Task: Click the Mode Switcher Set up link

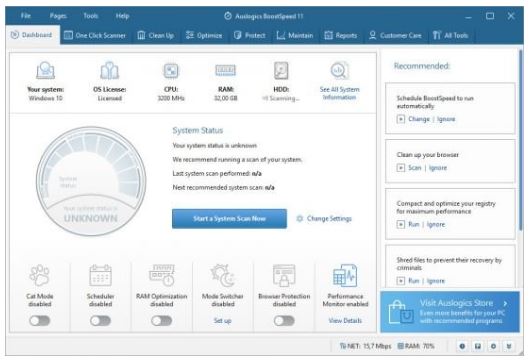Action: click(222, 320)
